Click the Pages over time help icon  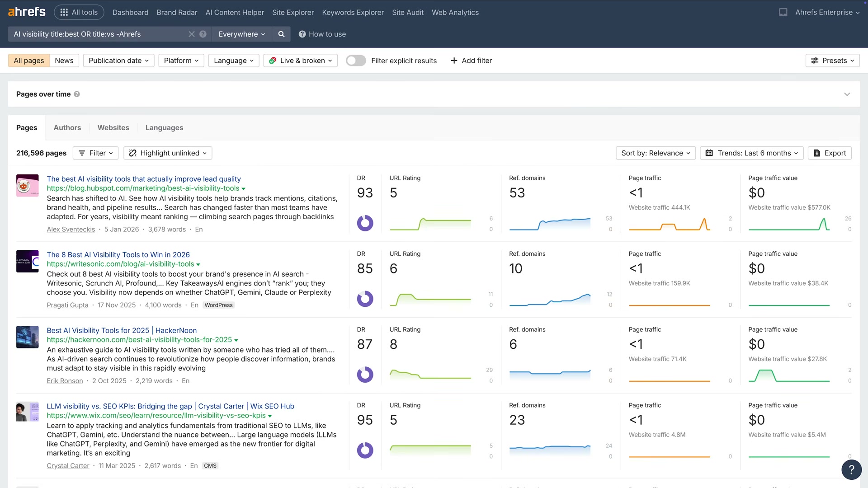(x=77, y=94)
